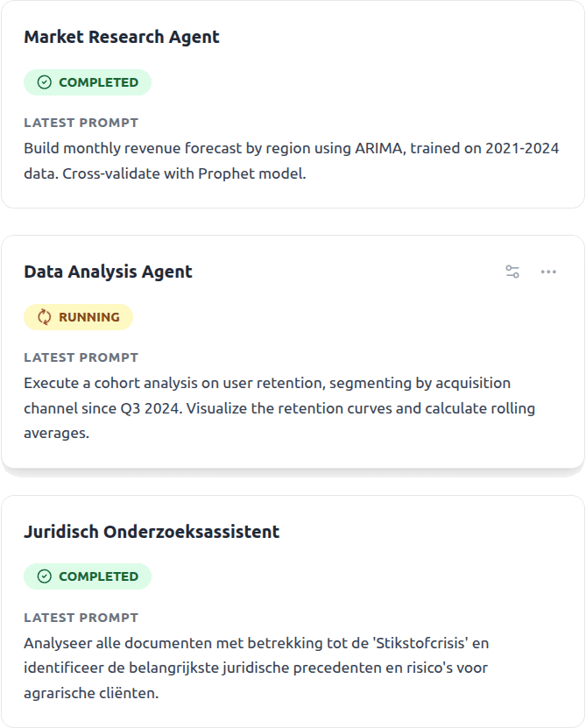This screenshot has width=586, height=728.
Task: Toggle the COMPLETED status badge on Market Research Agent
Action: click(87, 81)
